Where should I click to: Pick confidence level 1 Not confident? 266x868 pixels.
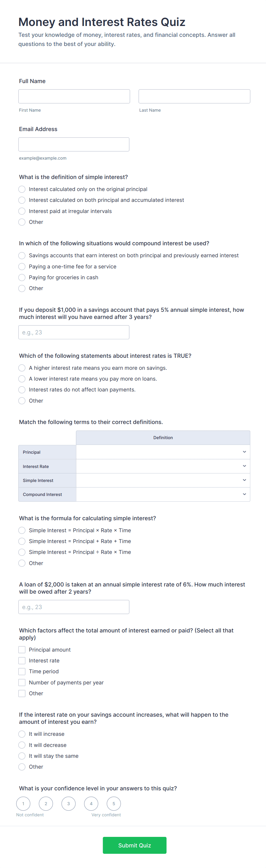(23, 803)
